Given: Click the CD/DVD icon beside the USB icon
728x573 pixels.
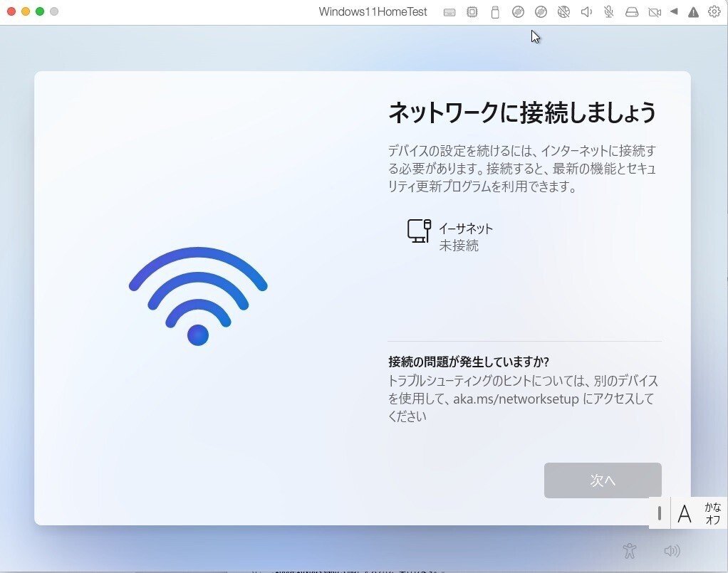Looking at the screenshot, I should [x=518, y=12].
